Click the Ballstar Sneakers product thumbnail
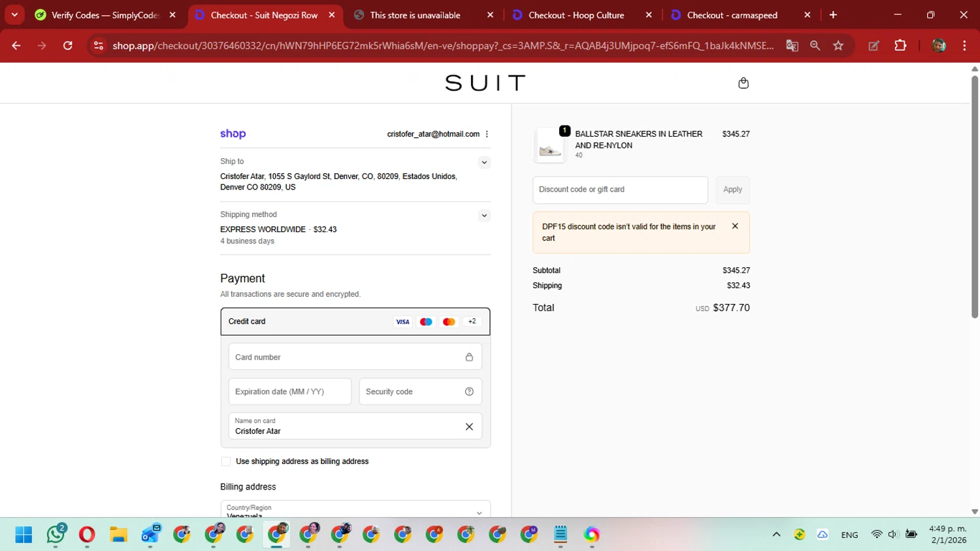Viewport: 980px width, 551px height. [x=550, y=145]
